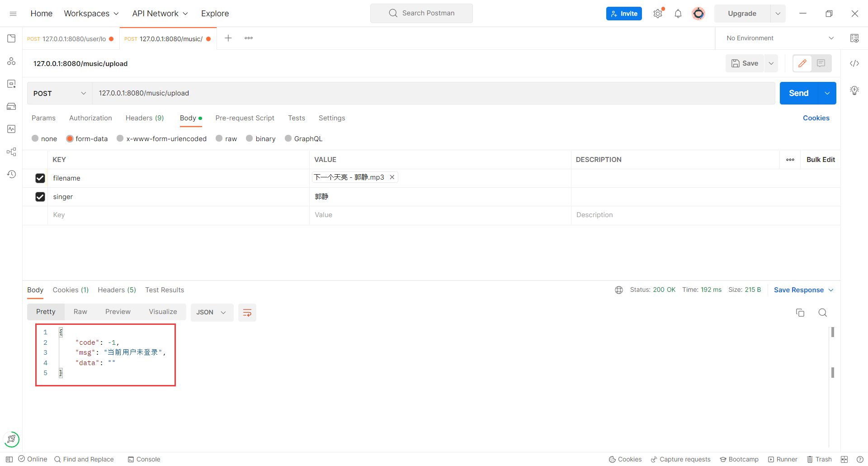The height and width of the screenshot is (466, 868).
Task: Open the No Environment selector
Action: point(779,38)
